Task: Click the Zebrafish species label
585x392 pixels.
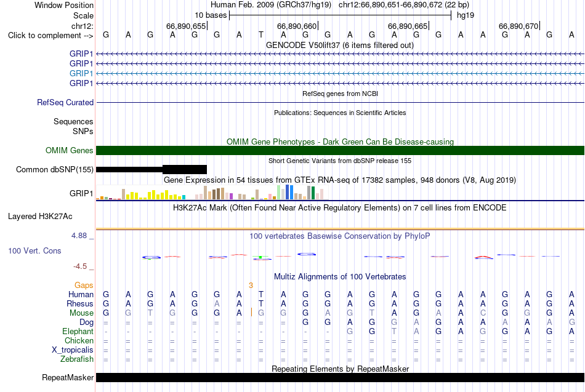Action: tap(77, 359)
